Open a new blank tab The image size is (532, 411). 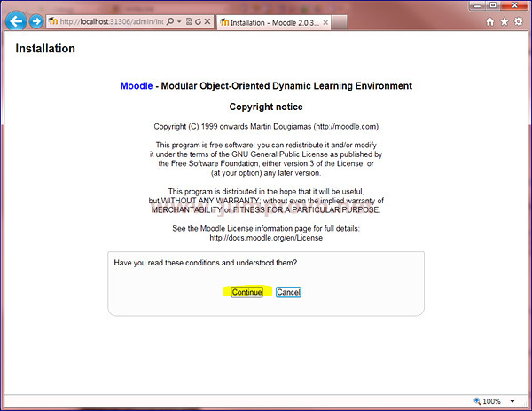pos(340,22)
